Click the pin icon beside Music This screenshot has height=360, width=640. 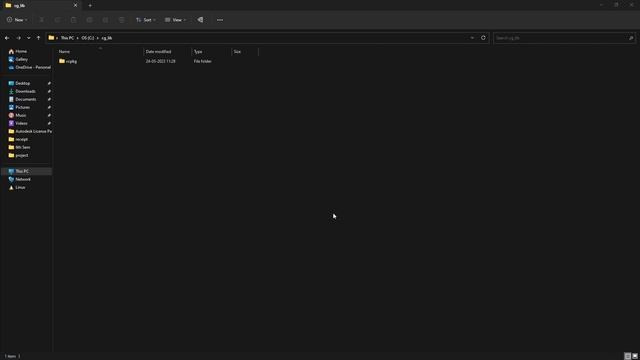[49, 116]
